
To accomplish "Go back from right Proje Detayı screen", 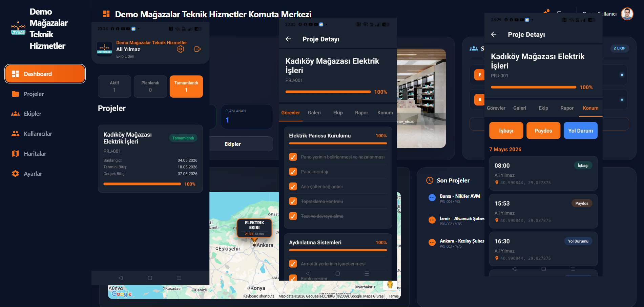I will (494, 34).
